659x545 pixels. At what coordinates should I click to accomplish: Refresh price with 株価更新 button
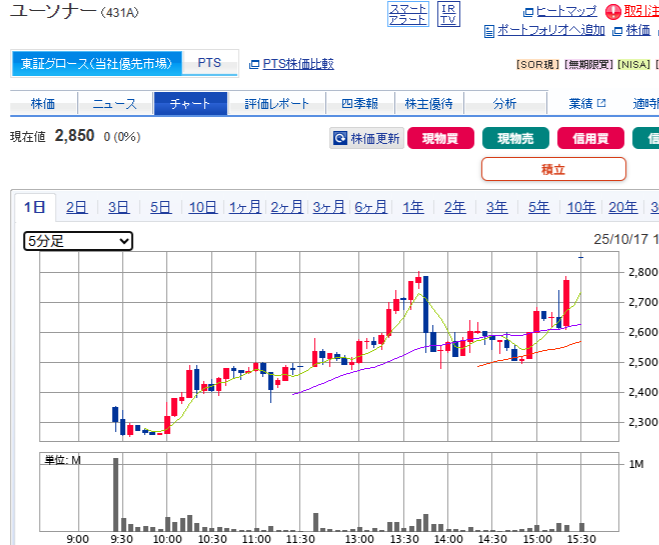click(x=366, y=139)
